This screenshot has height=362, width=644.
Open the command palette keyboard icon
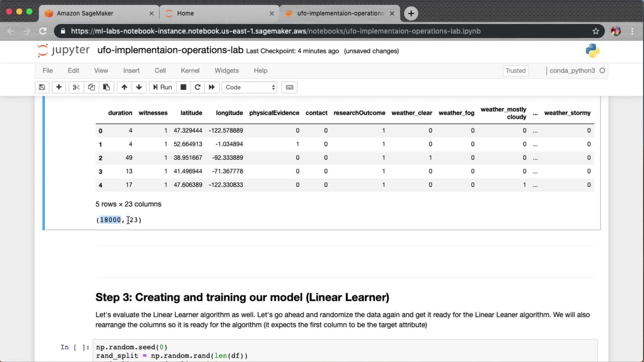click(289, 87)
